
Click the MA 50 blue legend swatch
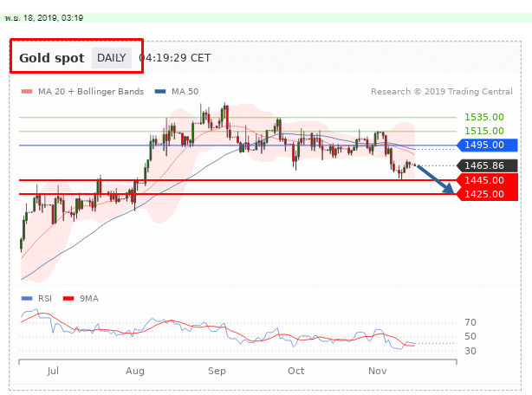point(160,91)
